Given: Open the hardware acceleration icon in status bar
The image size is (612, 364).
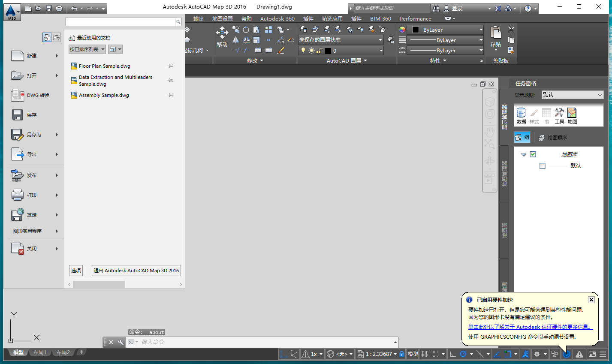Looking at the screenshot, I should coord(567,354).
